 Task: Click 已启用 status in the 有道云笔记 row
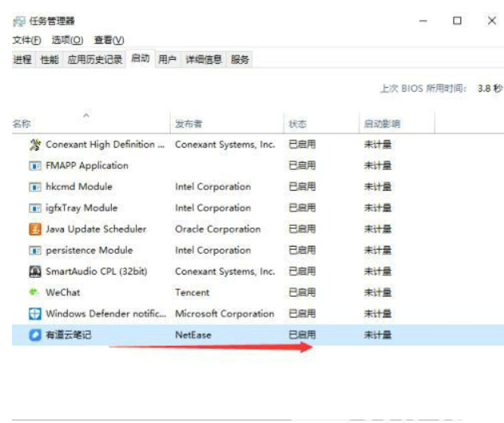[x=302, y=335]
